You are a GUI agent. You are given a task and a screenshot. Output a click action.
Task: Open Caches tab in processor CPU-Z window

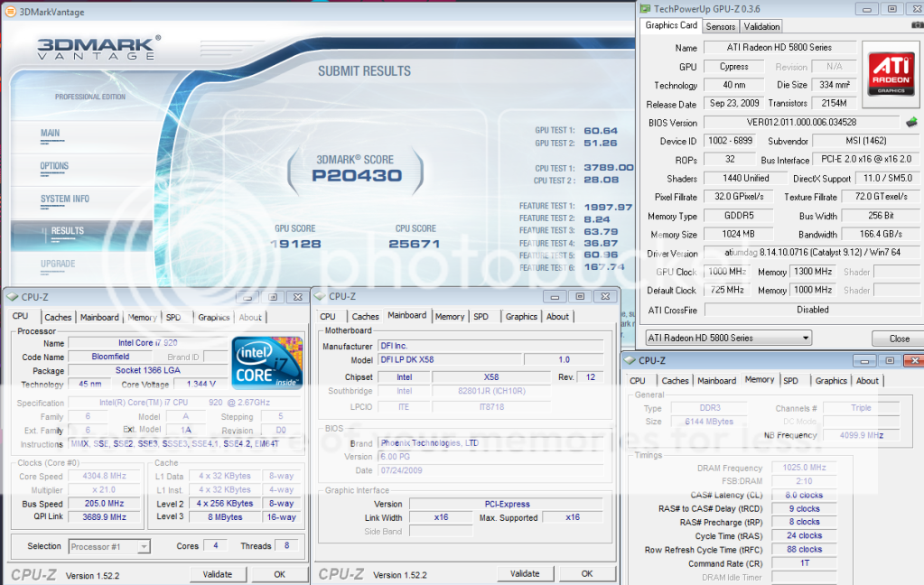click(x=58, y=317)
